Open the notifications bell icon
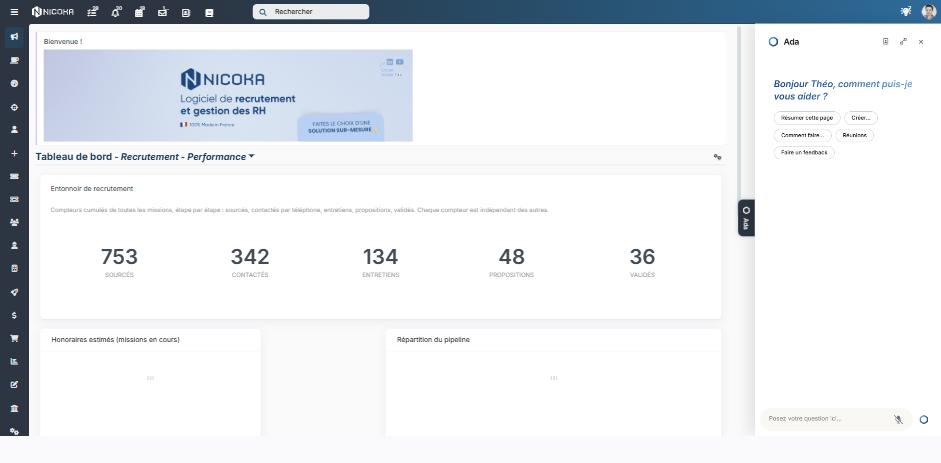This screenshot has height=463, width=941. 116,12
